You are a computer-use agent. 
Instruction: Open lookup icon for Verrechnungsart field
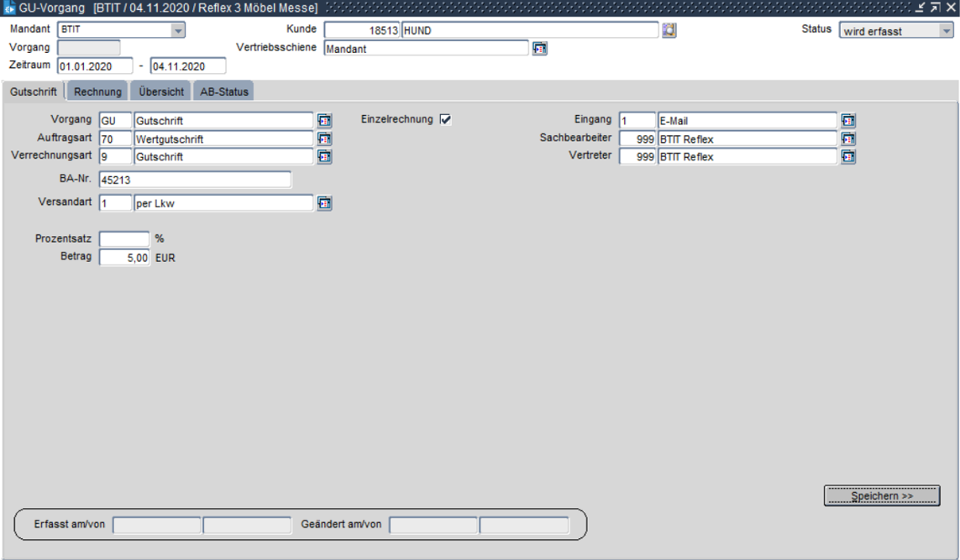point(324,156)
